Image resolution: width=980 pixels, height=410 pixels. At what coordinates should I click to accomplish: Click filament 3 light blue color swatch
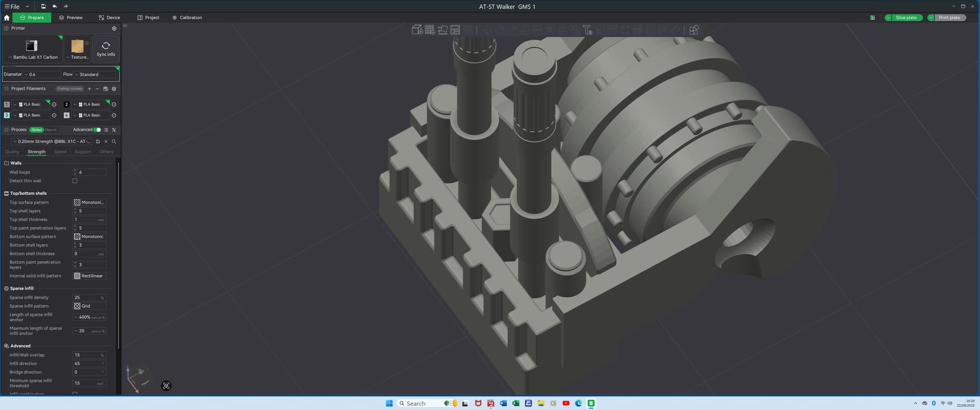point(7,115)
